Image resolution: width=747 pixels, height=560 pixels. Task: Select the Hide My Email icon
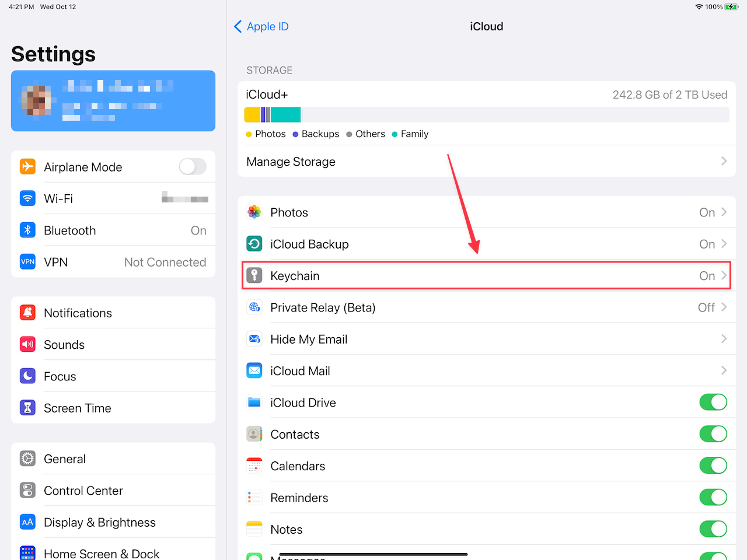(254, 338)
